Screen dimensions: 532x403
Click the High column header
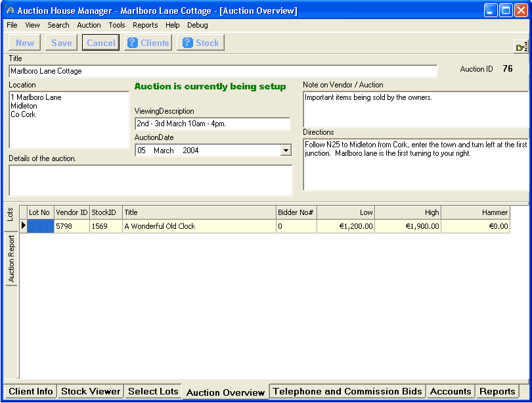tap(407, 212)
